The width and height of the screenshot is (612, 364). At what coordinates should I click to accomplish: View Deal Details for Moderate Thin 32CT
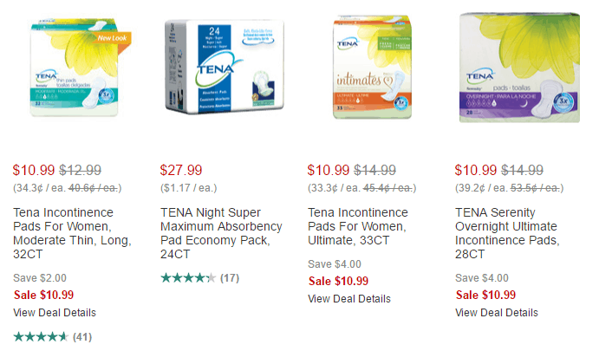click(x=55, y=312)
